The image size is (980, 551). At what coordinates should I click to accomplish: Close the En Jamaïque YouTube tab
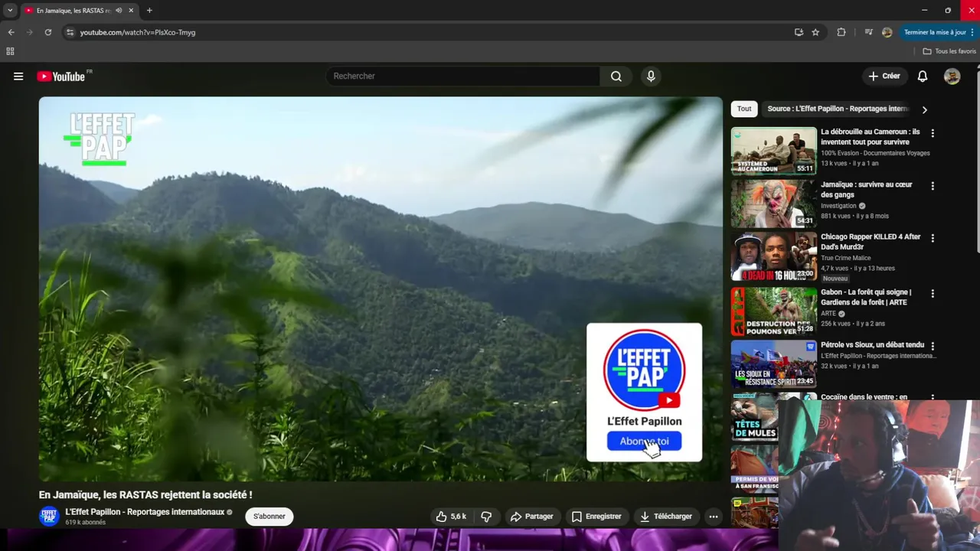point(131,11)
